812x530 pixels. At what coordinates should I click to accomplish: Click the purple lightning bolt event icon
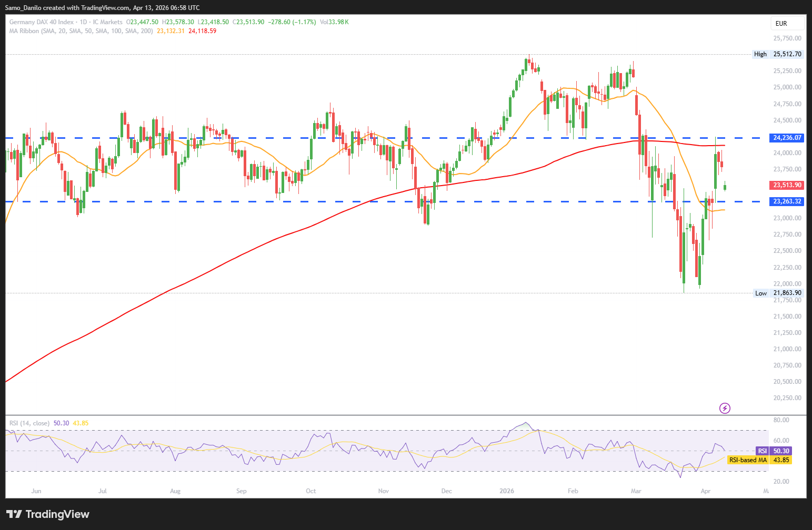(x=725, y=408)
